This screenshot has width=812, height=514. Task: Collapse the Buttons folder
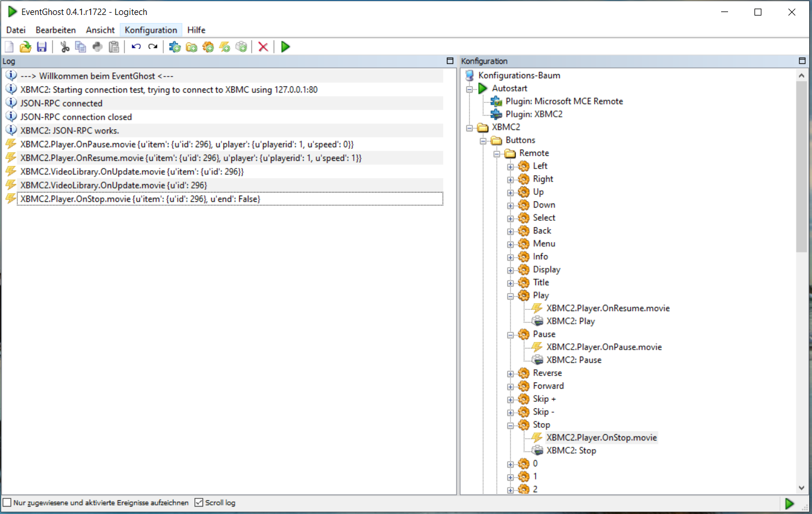483,141
